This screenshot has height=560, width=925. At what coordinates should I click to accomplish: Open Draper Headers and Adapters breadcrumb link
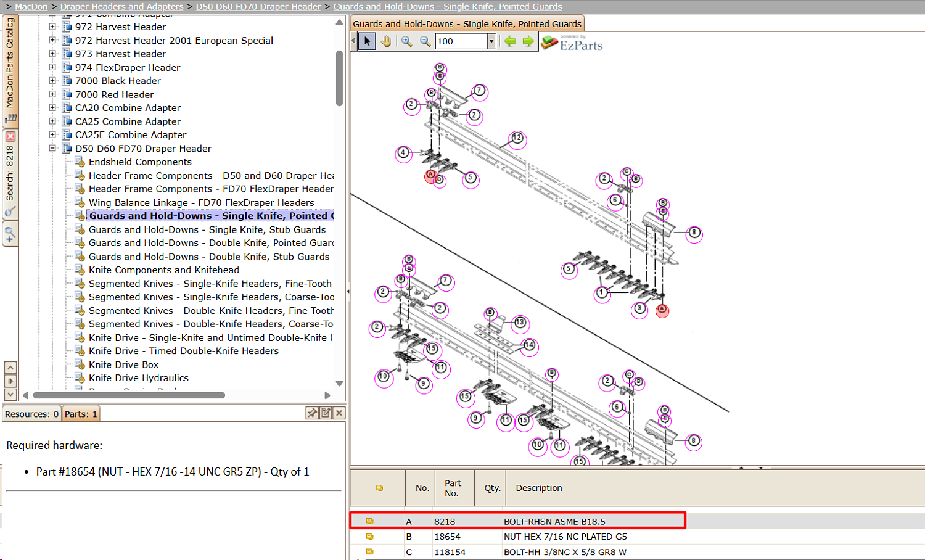(122, 7)
